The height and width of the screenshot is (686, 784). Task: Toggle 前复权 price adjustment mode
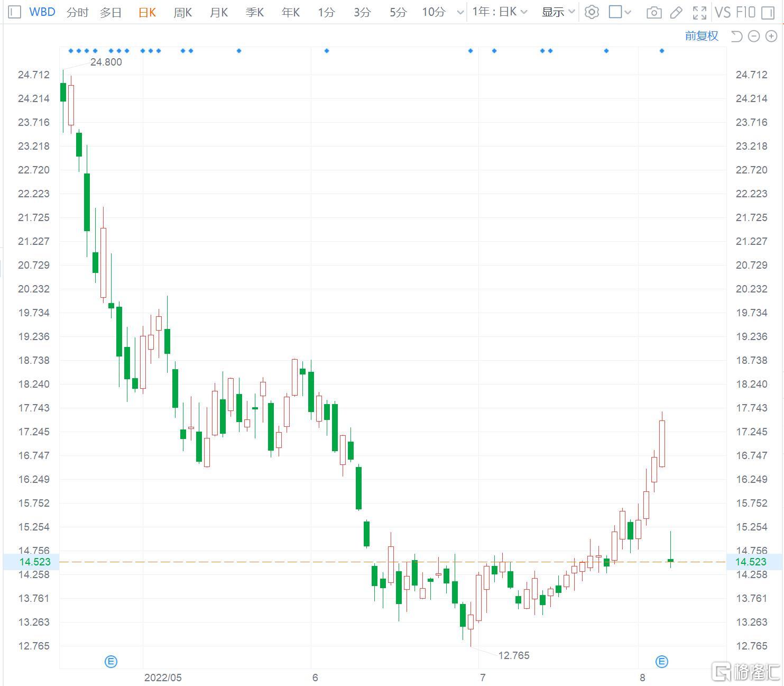click(702, 36)
